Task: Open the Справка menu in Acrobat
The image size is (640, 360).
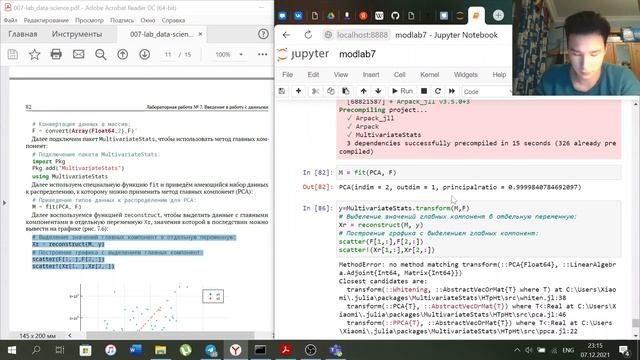Action: (173, 20)
